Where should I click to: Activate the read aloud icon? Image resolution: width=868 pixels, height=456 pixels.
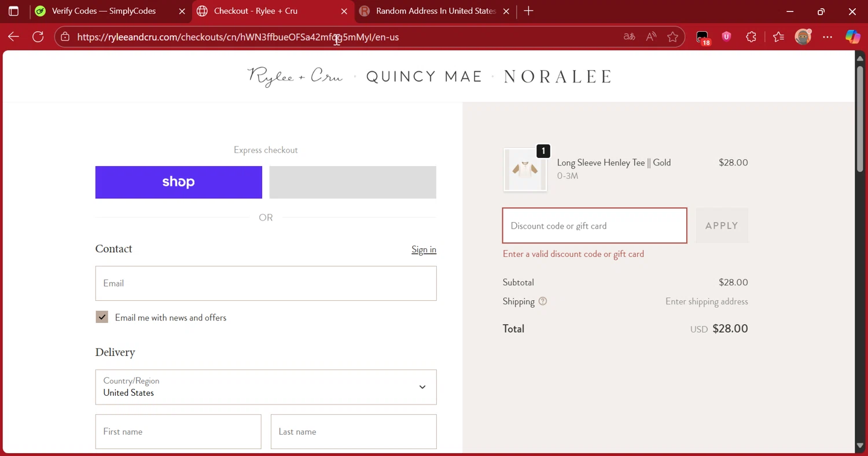click(651, 37)
